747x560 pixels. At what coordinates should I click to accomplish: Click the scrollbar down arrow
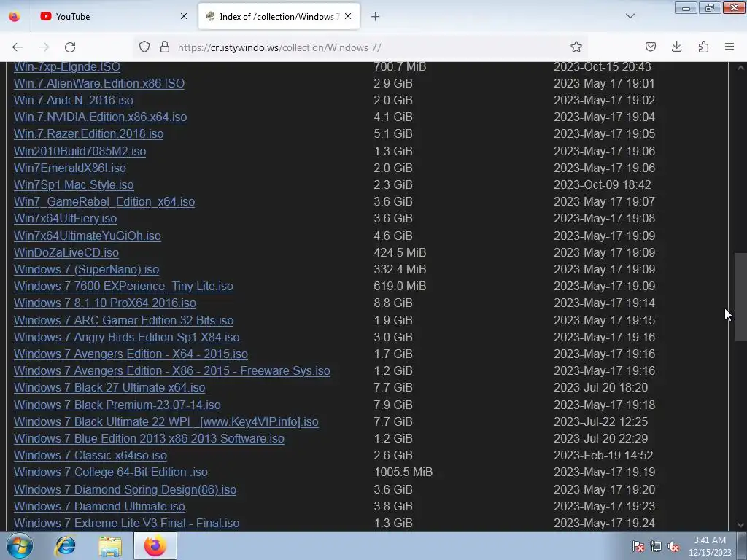coord(740,525)
